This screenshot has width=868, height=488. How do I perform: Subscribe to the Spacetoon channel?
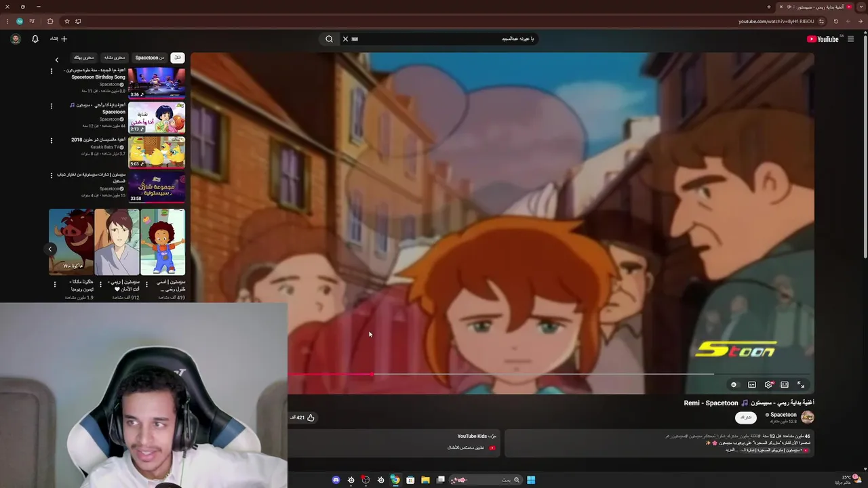[746, 418]
